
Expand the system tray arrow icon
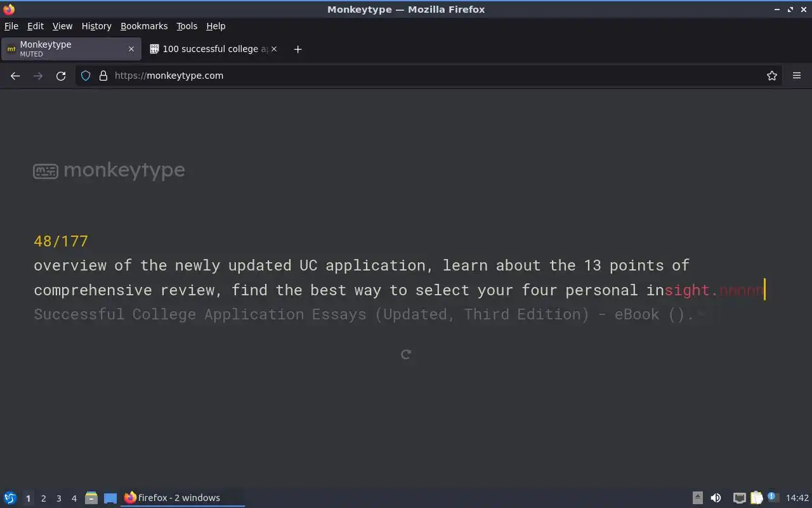698,498
